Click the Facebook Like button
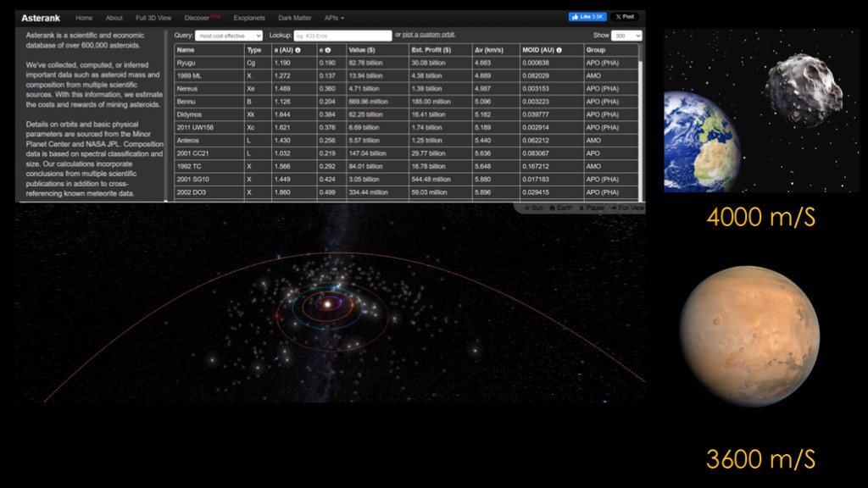 [x=587, y=17]
